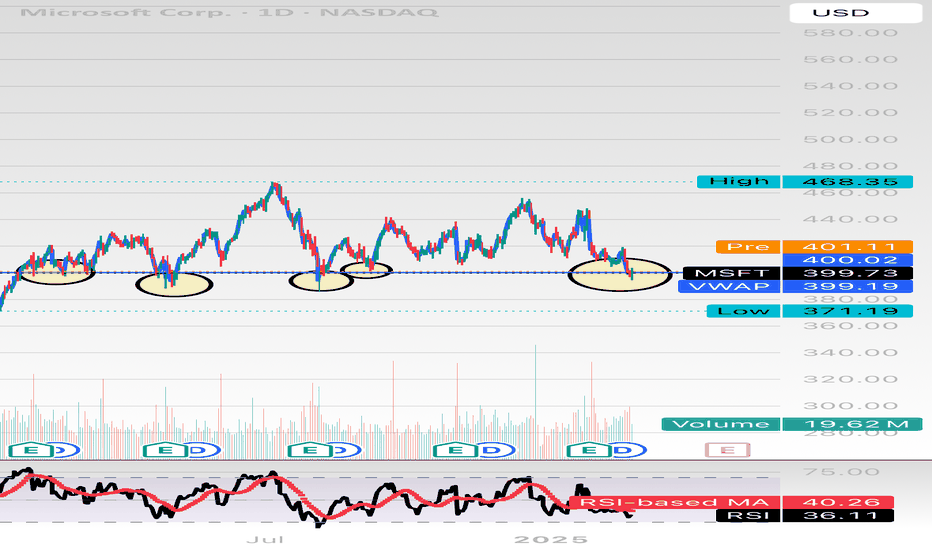Click the Low label tag
Viewport: 932px width, 550px height.
pos(743,310)
